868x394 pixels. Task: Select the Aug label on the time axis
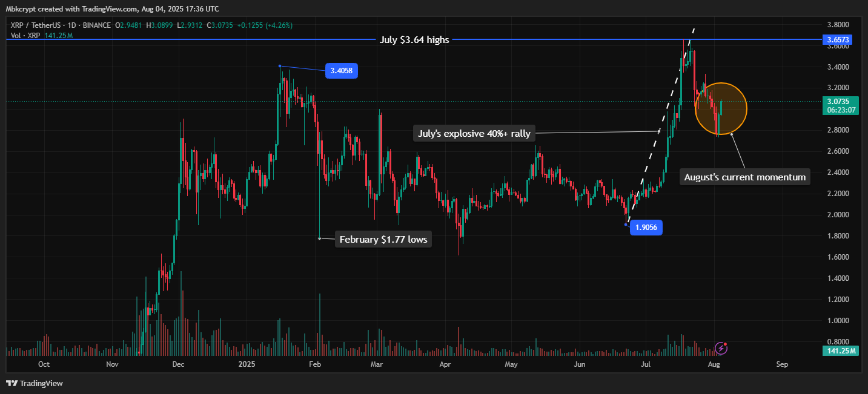click(713, 364)
